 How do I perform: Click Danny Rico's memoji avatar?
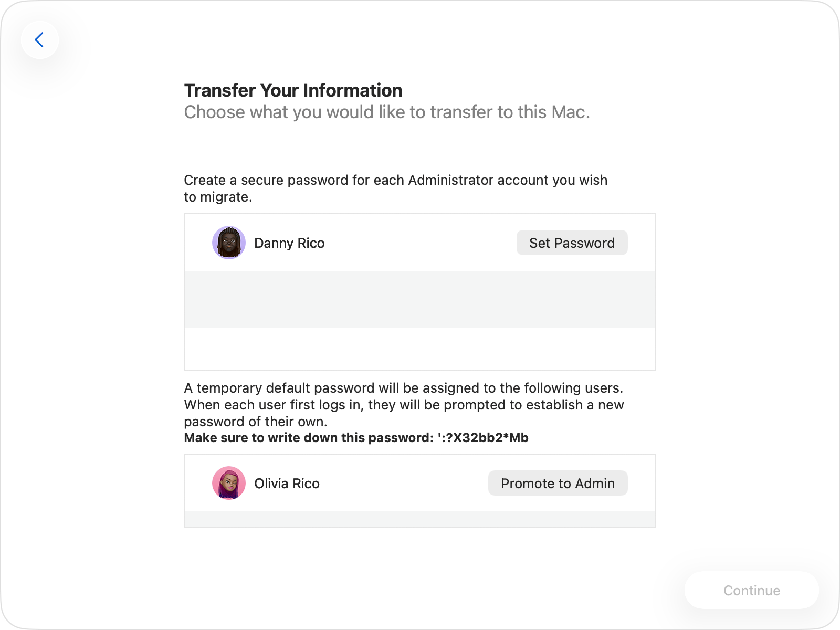point(229,243)
